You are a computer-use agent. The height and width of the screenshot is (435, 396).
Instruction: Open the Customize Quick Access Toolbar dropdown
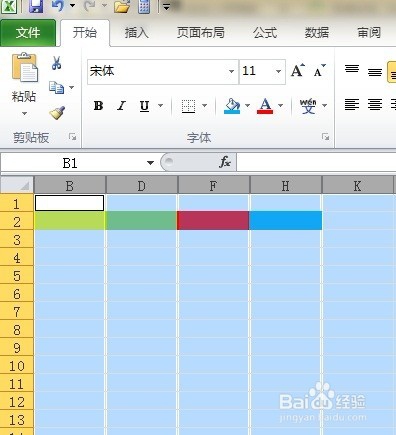tap(166, 6)
